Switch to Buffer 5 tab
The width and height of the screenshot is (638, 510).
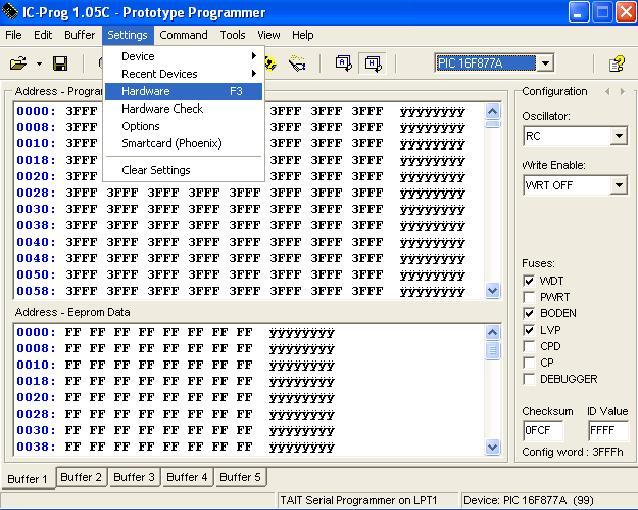[x=240, y=477]
